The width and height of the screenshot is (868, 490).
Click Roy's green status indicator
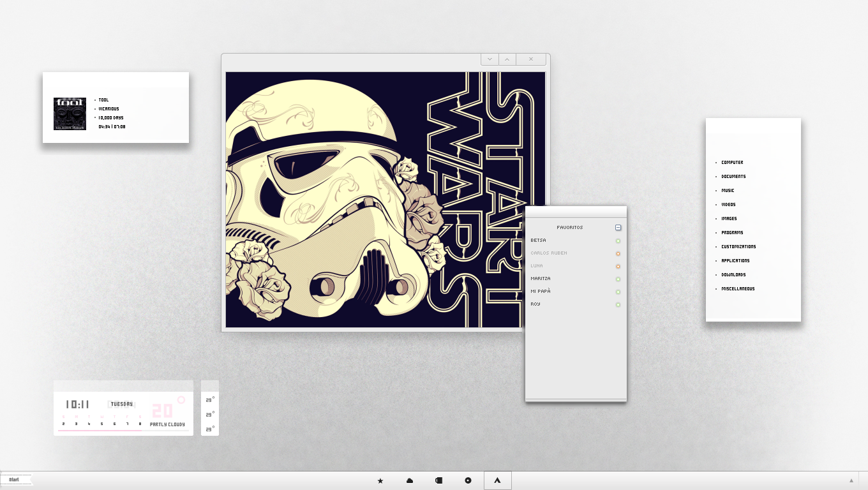coord(618,304)
